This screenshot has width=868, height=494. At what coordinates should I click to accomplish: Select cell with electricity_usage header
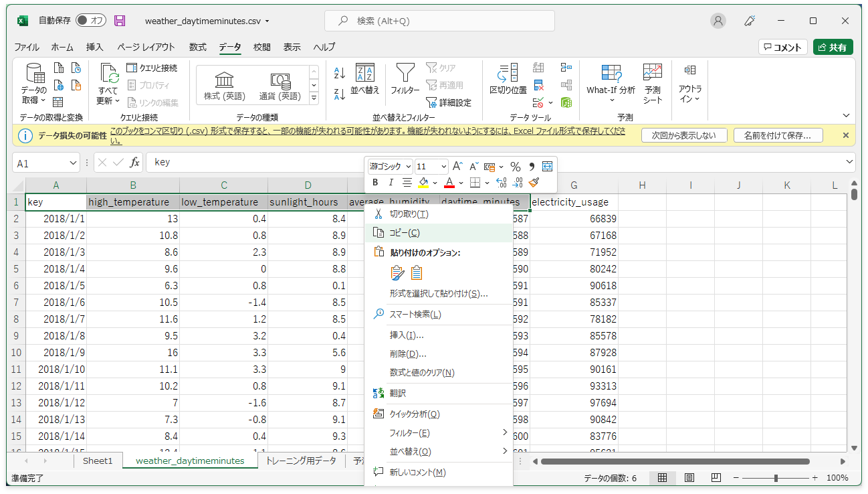pos(574,202)
